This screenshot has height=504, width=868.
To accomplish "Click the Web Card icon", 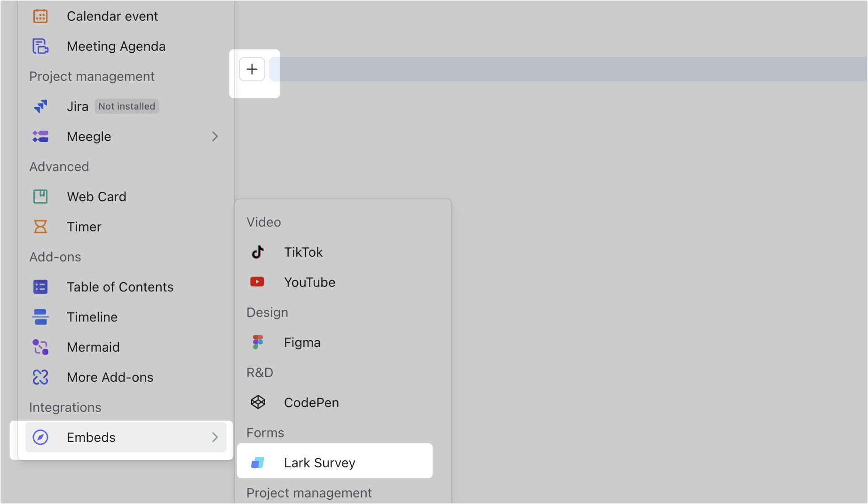I will (40, 197).
